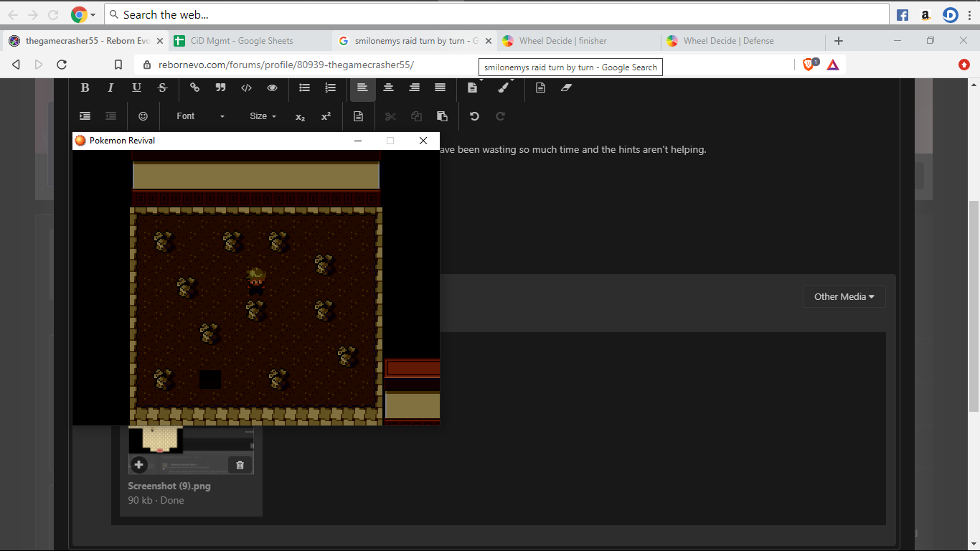Select the Screenshot (9).png thumbnail
This screenshot has width=980, height=551.
point(191,450)
